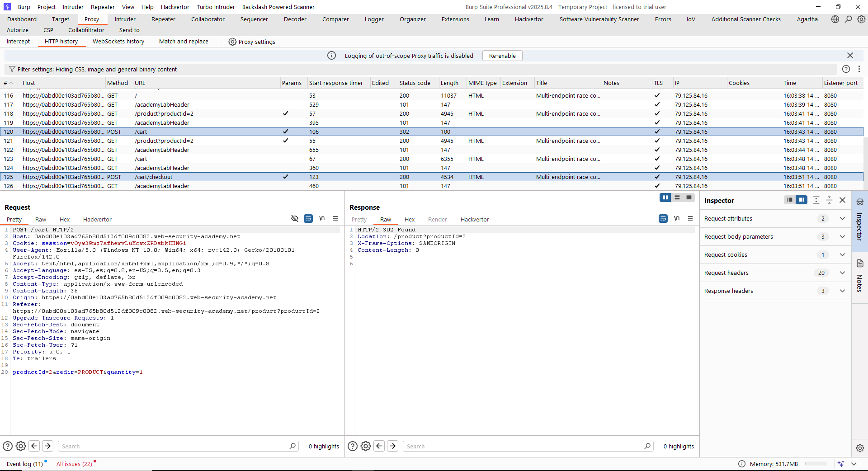Open the All issues link
The height and width of the screenshot is (471, 868).
click(x=74, y=464)
